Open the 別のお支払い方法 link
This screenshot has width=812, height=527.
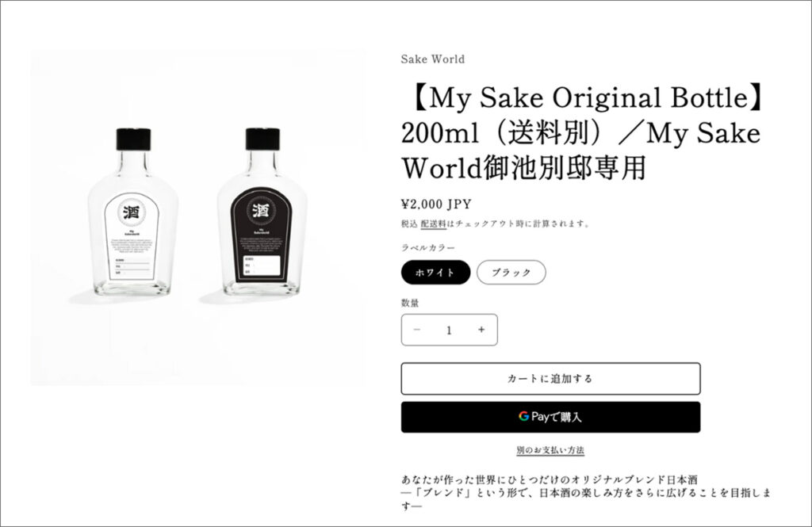click(550, 450)
